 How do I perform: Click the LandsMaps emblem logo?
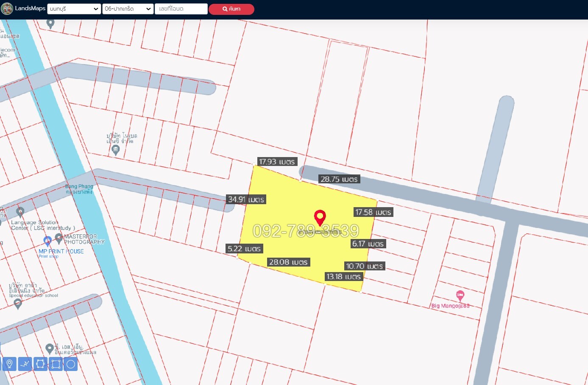tap(7, 8)
